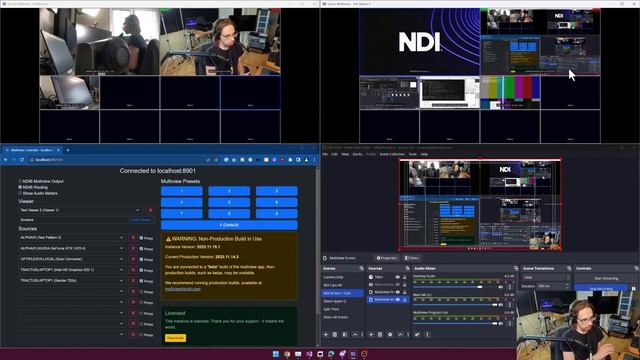
Task: Toggle Proxy checkbox for ALPHAVII Test Pattern
Action: (x=141, y=238)
